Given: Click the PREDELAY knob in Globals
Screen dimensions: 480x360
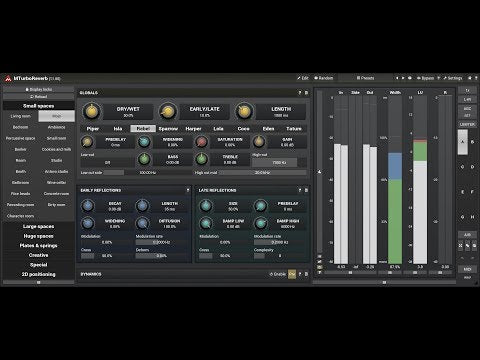Looking at the screenshot, I should 87,142.
